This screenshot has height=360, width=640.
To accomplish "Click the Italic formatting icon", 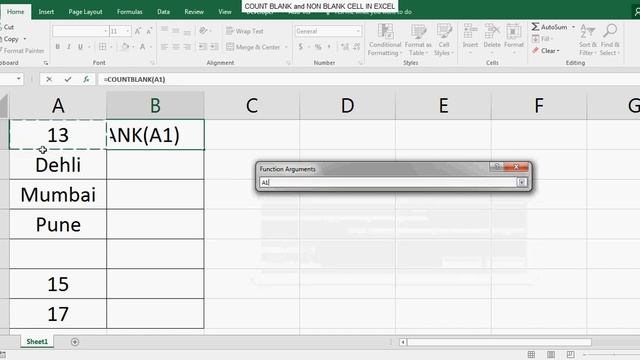I will (69, 47).
